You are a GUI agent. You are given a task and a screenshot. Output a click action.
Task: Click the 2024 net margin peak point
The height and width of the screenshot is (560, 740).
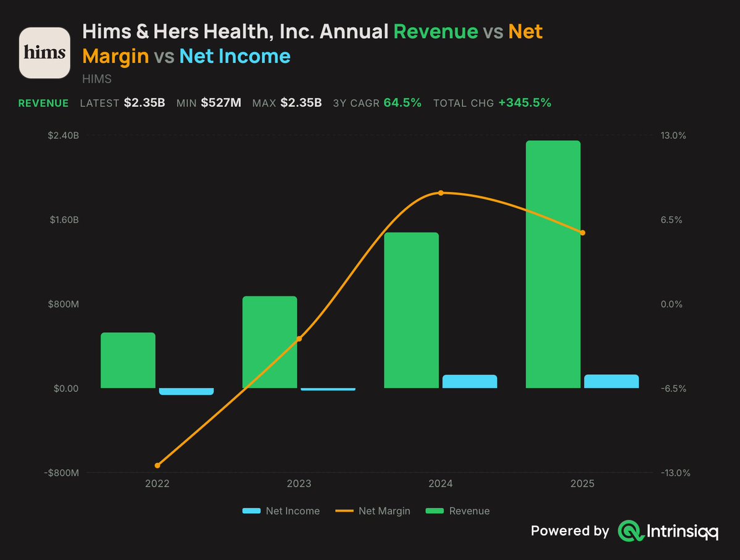(x=441, y=193)
